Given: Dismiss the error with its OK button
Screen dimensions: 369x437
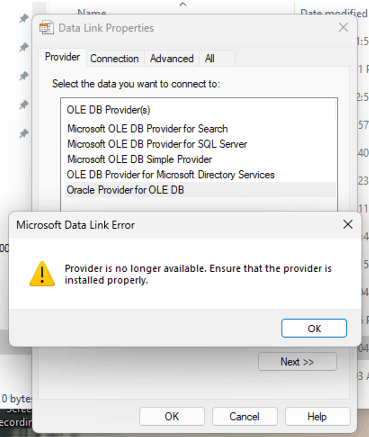Looking at the screenshot, I should 314,329.
